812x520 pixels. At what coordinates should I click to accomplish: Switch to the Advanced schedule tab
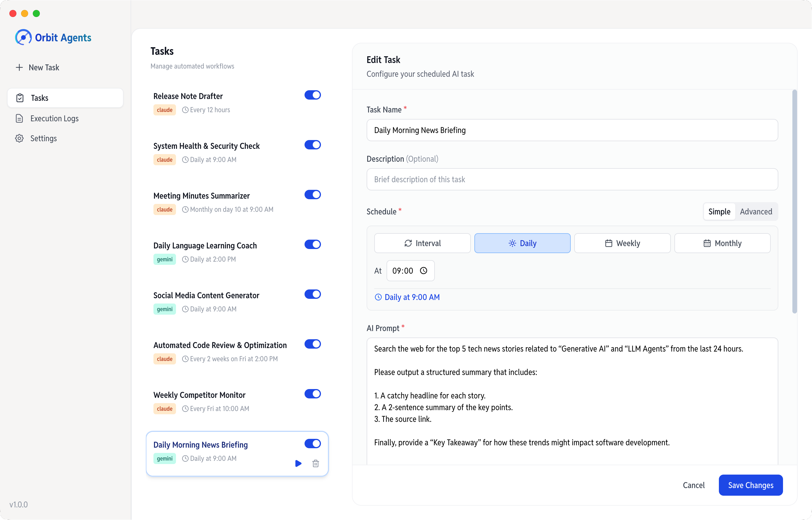pos(756,212)
